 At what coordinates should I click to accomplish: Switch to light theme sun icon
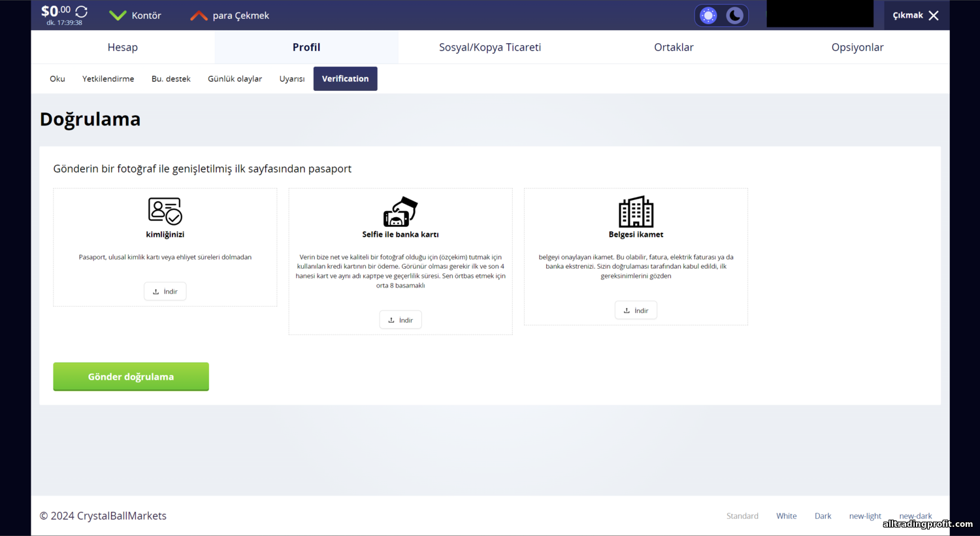coord(708,16)
